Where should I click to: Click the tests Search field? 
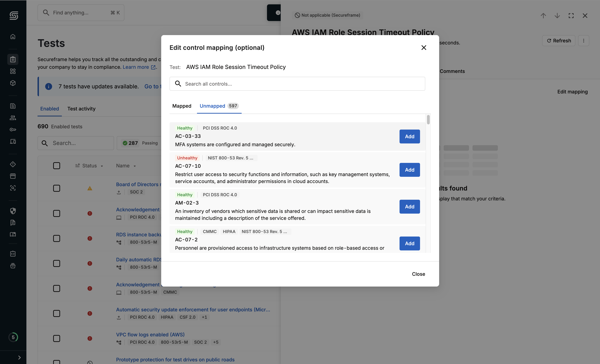(x=76, y=143)
